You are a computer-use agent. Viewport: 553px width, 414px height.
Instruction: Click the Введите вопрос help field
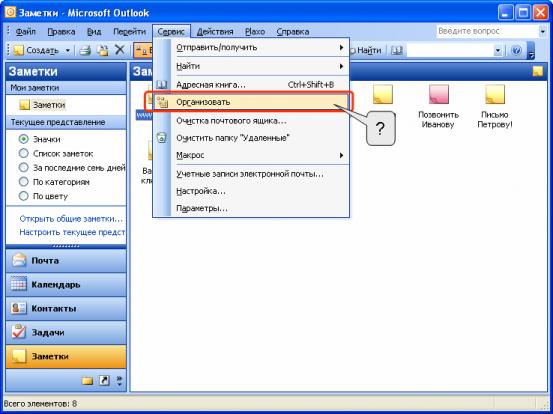click(x=487, y=31)
